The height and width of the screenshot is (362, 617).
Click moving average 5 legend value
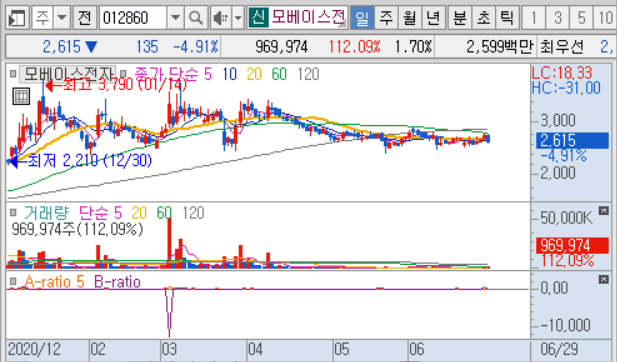point(208,74)
